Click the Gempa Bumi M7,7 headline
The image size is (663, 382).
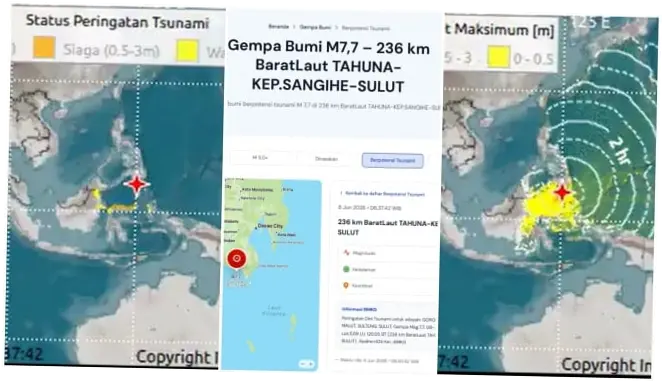coord(328,66)
